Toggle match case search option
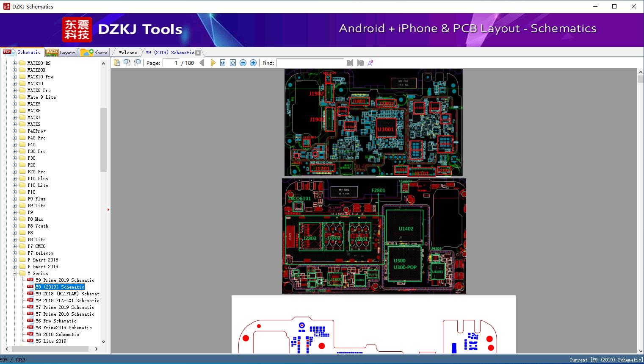Image resolution: width=644 pixels, height=364 pixels. pyautogui.click(x=370, y=63)
